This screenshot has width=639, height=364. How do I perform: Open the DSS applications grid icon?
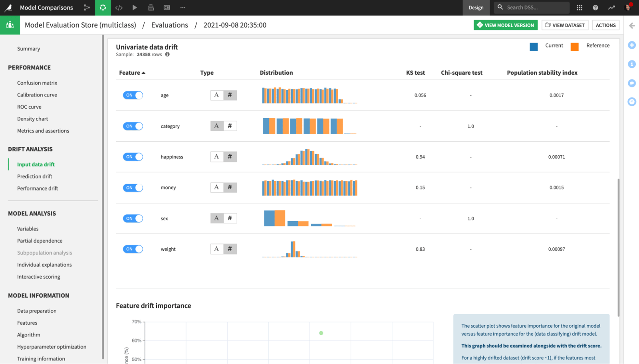579,7
